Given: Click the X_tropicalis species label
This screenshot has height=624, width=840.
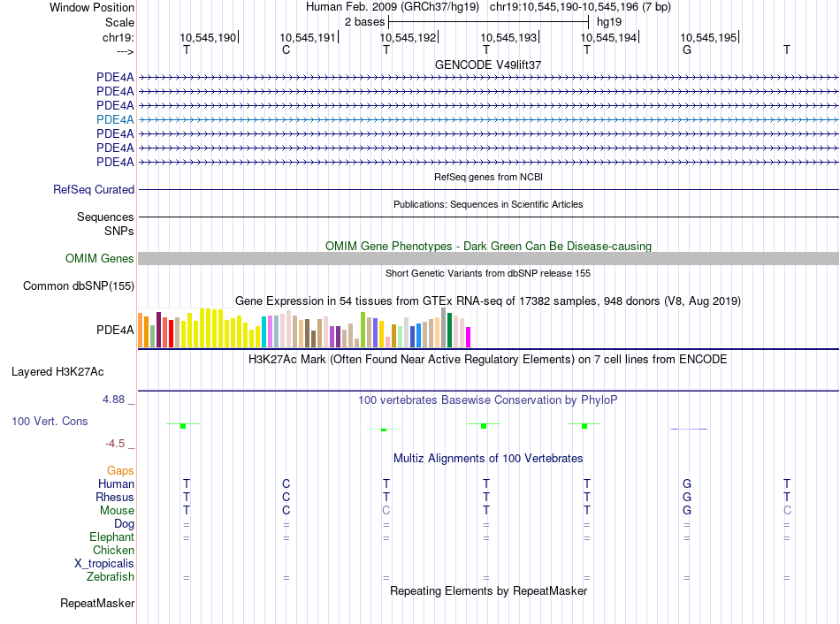Looking at the screenshot, I should point(104,564).
